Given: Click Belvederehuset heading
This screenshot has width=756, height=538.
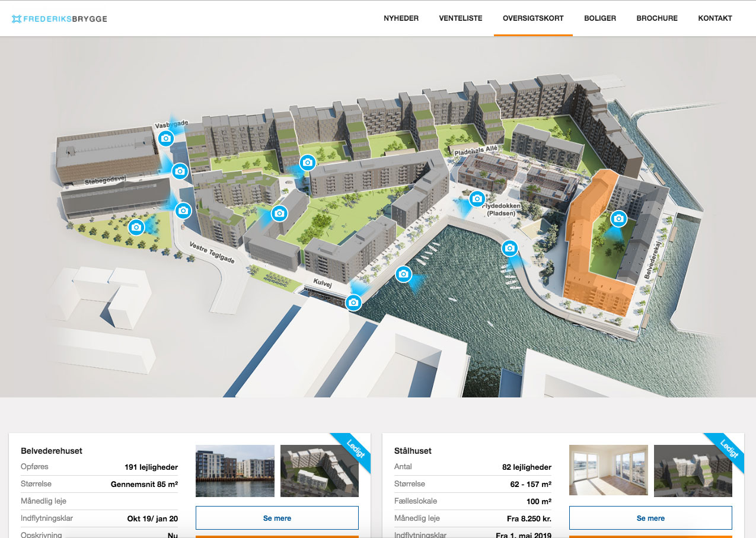Looking at the screenshot, I should point(52,451).
